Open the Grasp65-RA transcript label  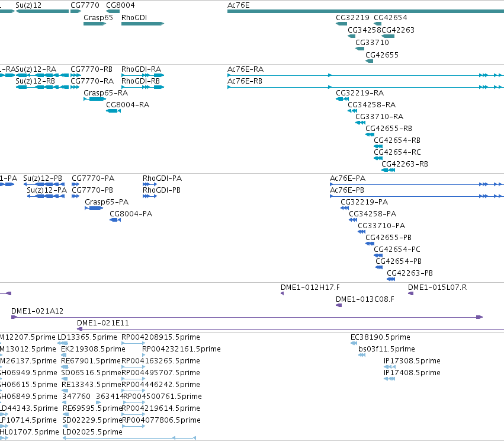(106, 93)
